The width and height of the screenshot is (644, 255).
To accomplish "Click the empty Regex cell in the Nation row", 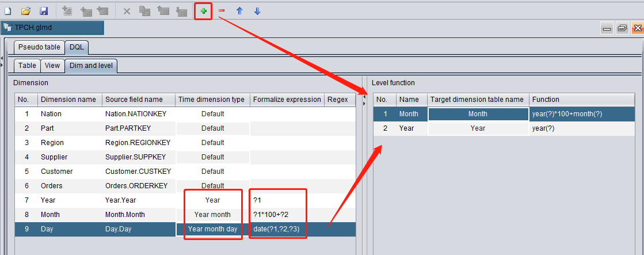I will pyautogui.click(x=340, y=114).
